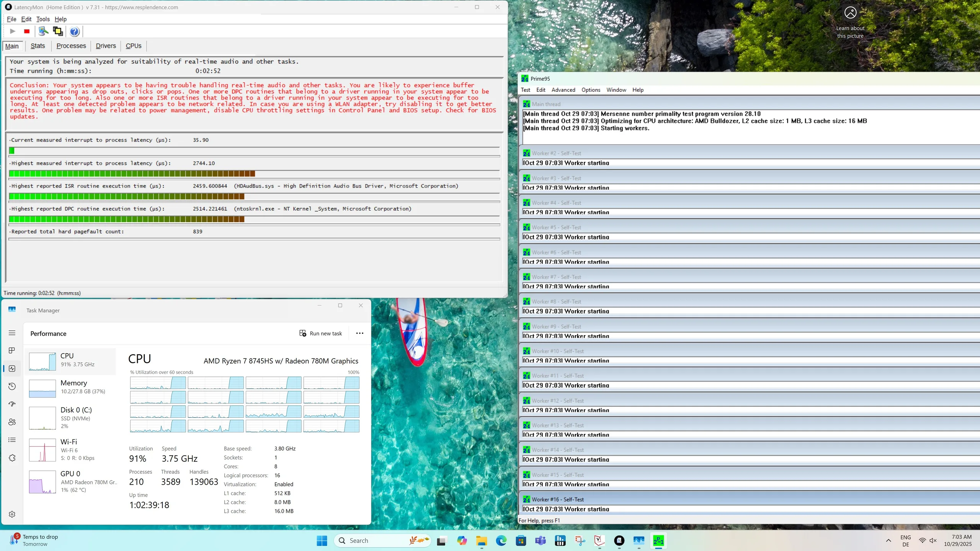Open the Tools menu in LatencyMon
Screen dimensions: 980x551
(43, 19)
